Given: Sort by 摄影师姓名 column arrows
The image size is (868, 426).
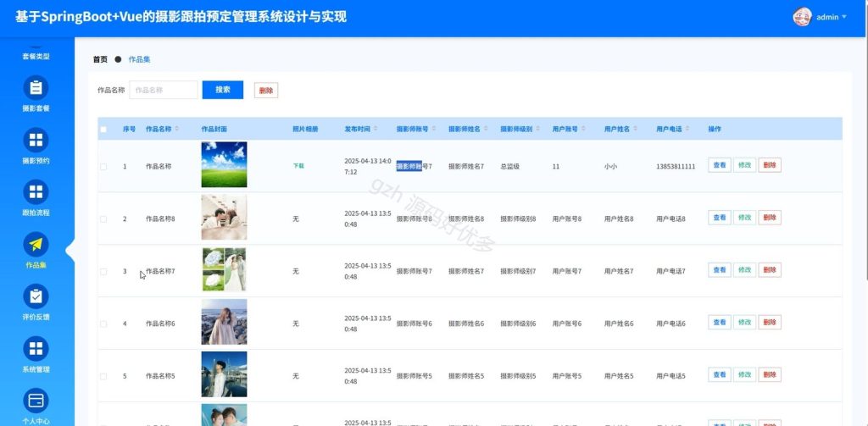Looking at the screenshot, I should (486, 129).
